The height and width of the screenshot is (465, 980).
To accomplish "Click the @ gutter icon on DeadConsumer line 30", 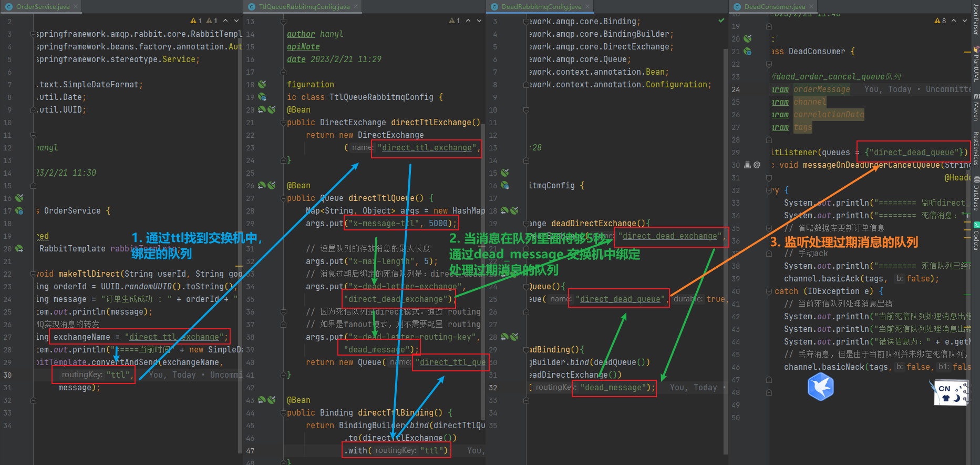I will point(757,165).
